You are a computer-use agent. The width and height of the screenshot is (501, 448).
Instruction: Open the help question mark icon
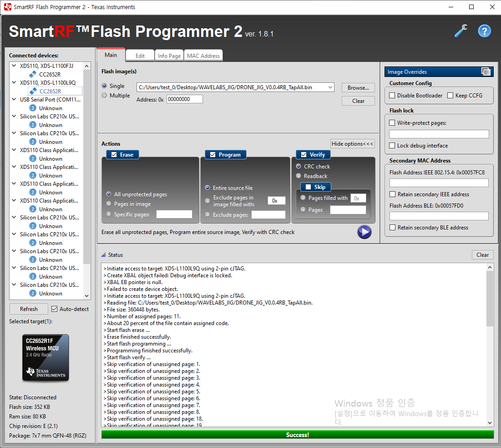pyautogui.click(x=484, y=31)
